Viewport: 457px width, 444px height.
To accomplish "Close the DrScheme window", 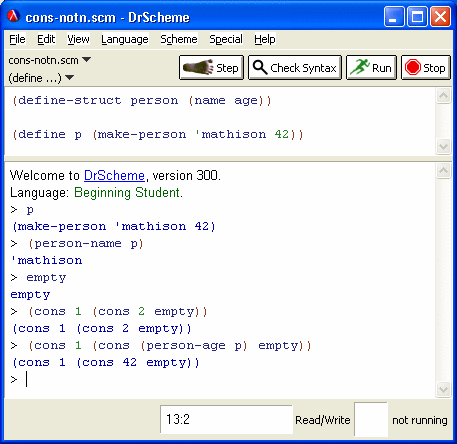I will point(440,16).
